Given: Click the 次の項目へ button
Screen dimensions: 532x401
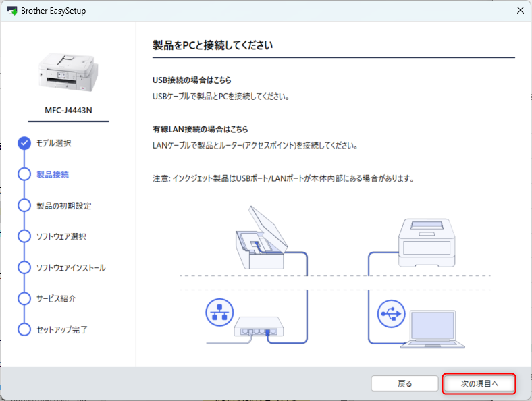Looking at the screenshot, I should (x=479, y=383).
